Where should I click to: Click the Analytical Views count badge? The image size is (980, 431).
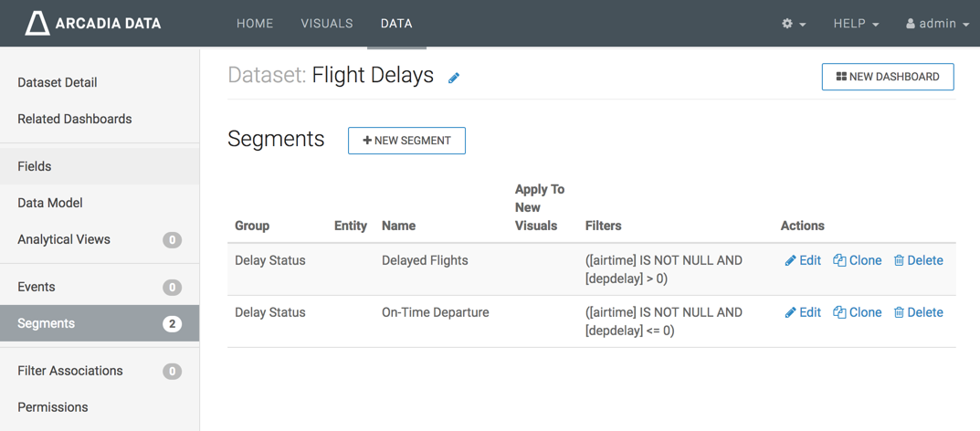[x=172, y=240]
